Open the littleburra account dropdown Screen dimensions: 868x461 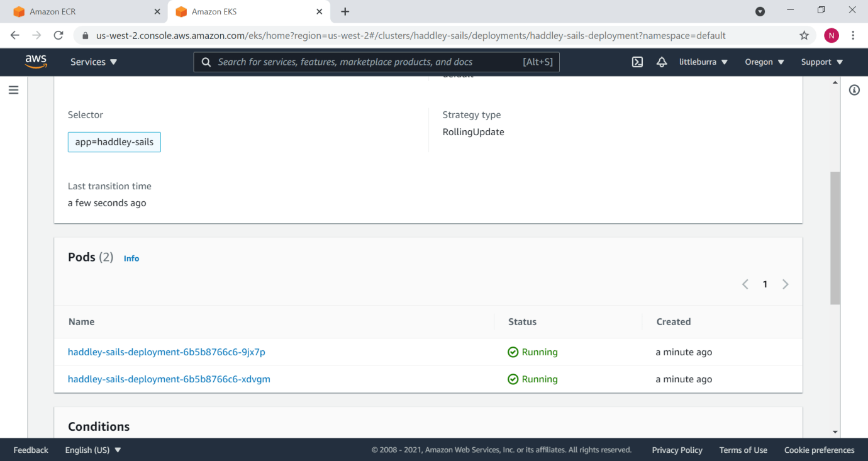tap(703, 62)
